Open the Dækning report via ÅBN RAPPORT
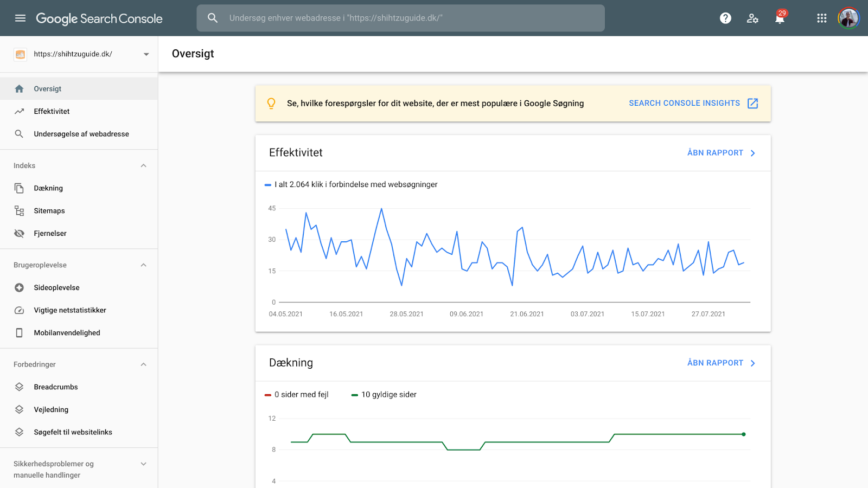 715,363
